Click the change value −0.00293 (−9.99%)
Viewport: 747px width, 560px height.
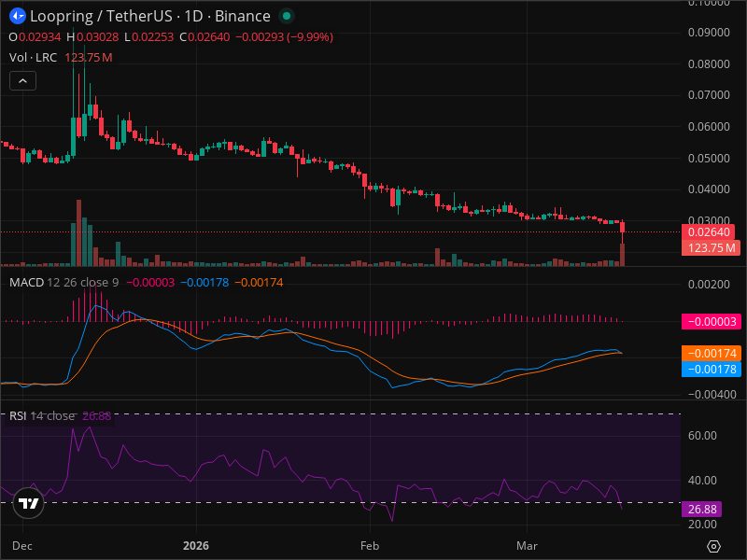[x=285, y=37]
